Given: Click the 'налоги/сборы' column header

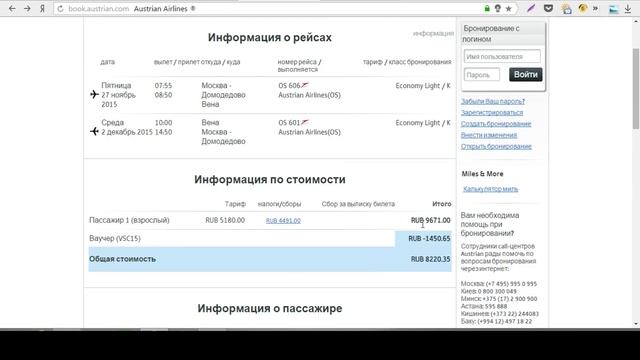Looking at the screenshot, I should tap(279, 204).
